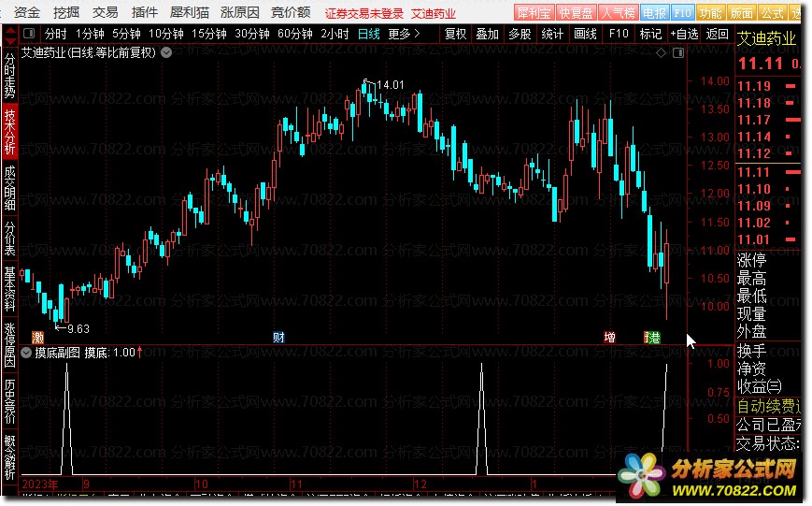
Task: Select the 涨停原因 sidebar tab
Action: click(x=10, y=345)
